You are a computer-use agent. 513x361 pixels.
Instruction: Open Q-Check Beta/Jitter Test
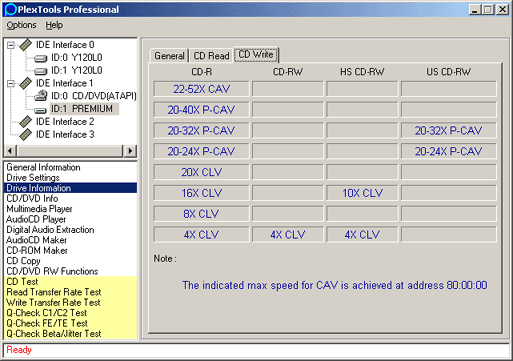tap(54, 334)
